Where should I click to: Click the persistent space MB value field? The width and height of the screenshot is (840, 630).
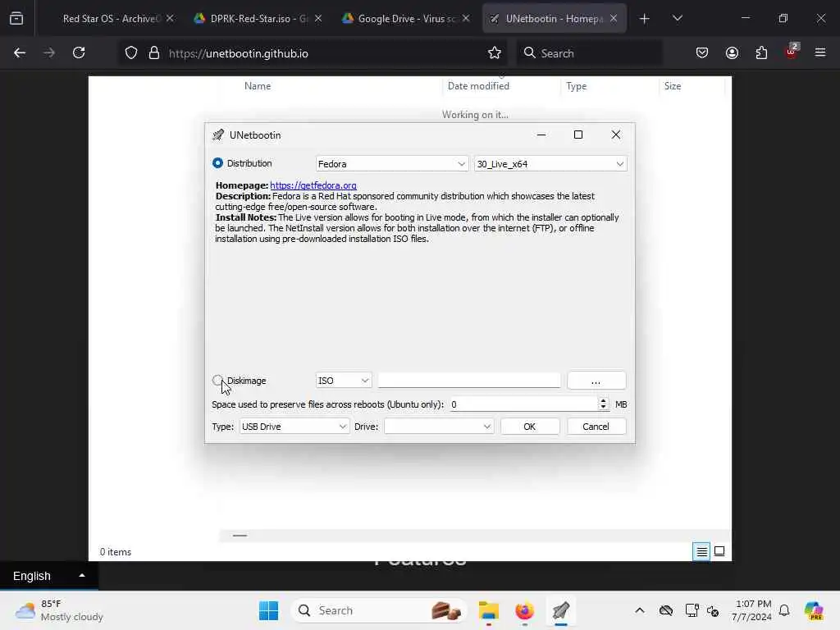(523, 404)
